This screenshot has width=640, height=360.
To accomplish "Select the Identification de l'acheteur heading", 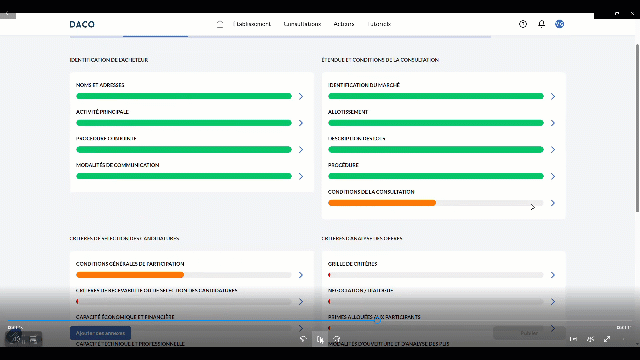I will 109,60.
